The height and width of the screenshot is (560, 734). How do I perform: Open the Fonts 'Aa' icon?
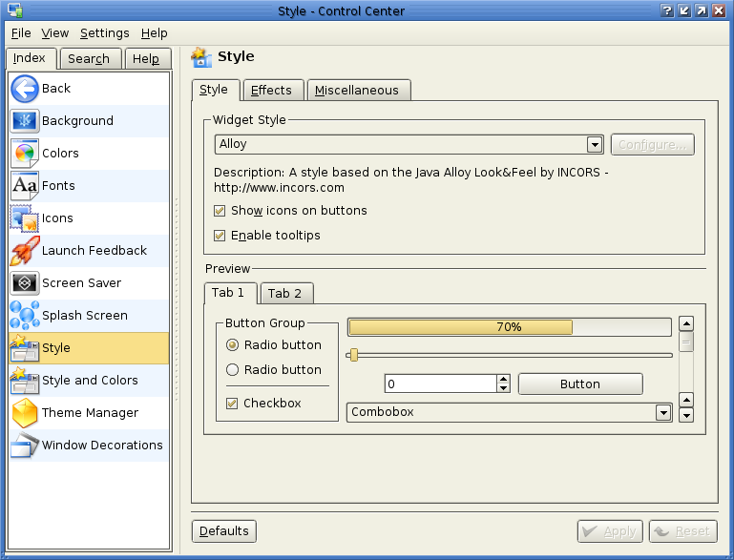point(25,185)
